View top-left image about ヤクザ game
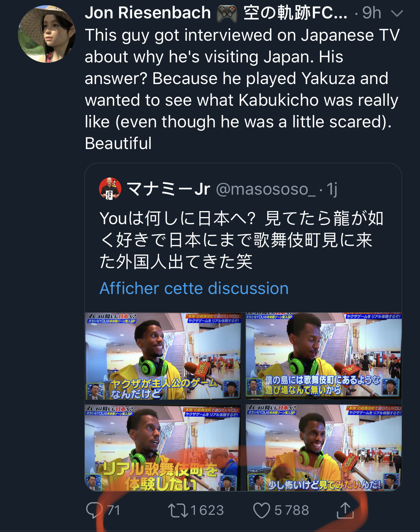Image resolution: width=420 pixels, height=532 pixels. pos(163,356)
